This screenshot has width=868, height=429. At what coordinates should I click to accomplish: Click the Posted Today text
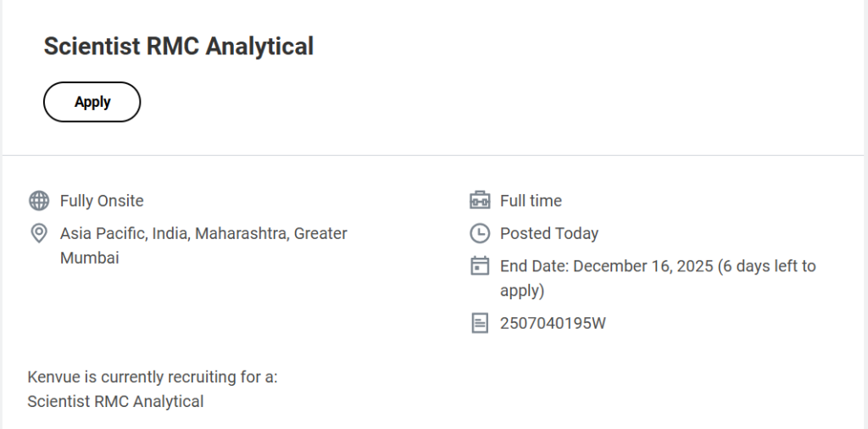549,233
